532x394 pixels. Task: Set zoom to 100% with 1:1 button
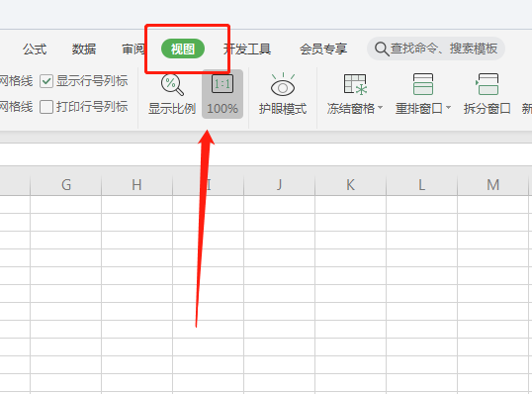click(222, 94)
